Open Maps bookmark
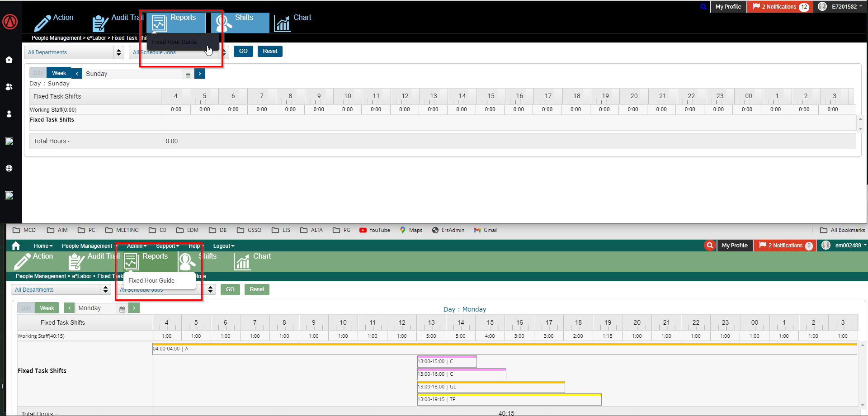The height and width of the screenshot is (416, 868). coord(411,230)
